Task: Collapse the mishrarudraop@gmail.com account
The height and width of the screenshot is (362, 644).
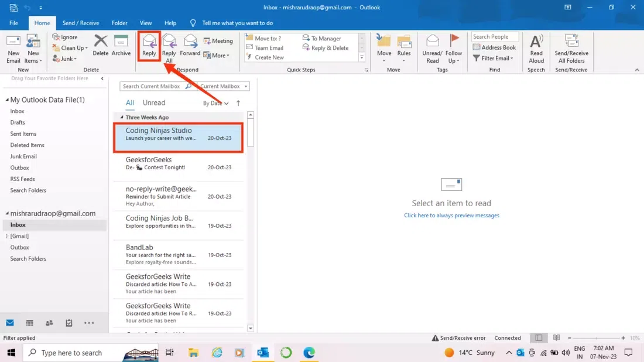Action: point(7,213)
